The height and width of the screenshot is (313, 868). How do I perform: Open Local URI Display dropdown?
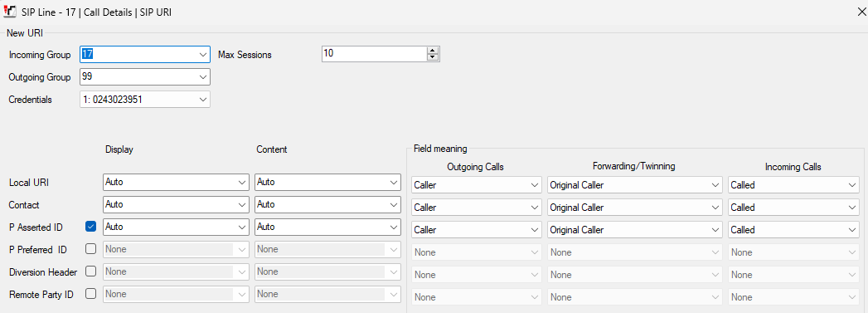point(176,182)
